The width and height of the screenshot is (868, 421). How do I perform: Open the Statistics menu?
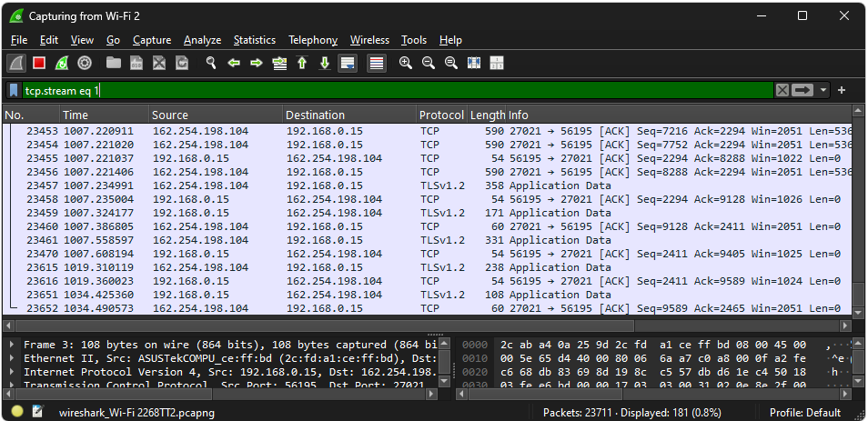(x=254, y=40)
